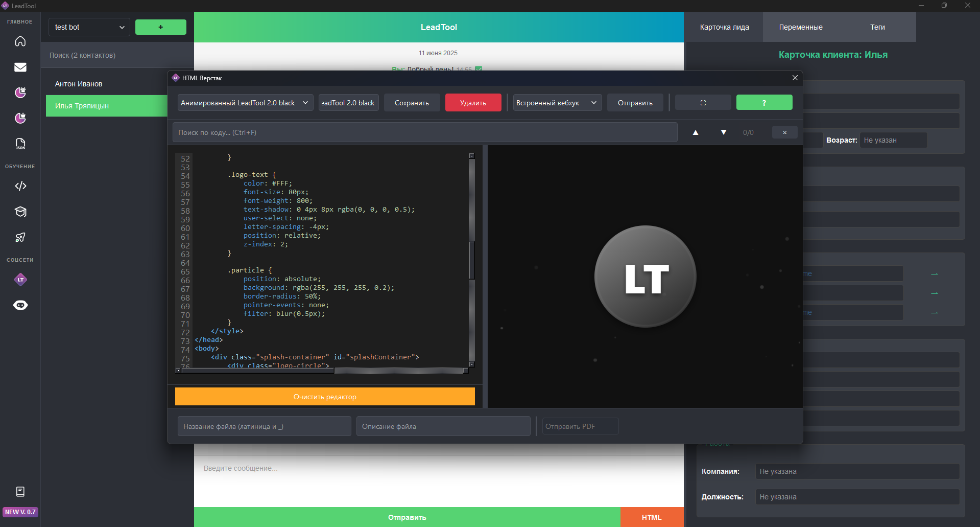Open the mail envelope icon in sidebar
Viewport: 980px width, 527px height.
point(20,67)
